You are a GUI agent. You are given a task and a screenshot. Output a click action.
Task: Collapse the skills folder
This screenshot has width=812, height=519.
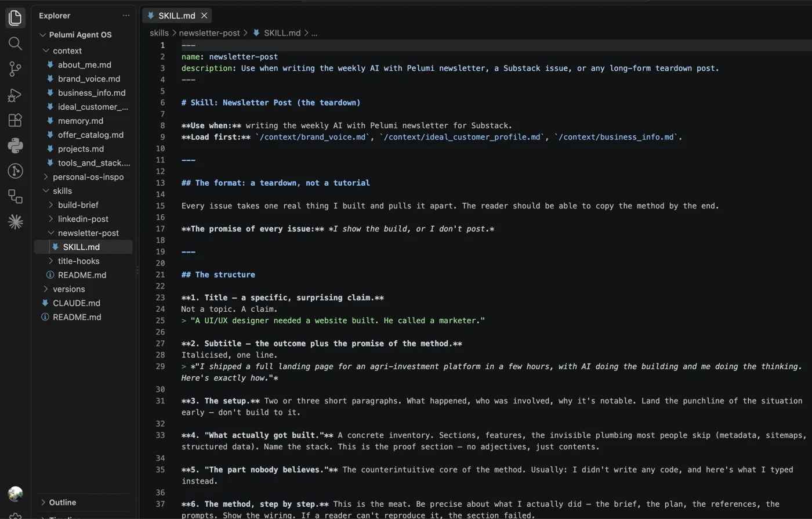click(46, 191)
